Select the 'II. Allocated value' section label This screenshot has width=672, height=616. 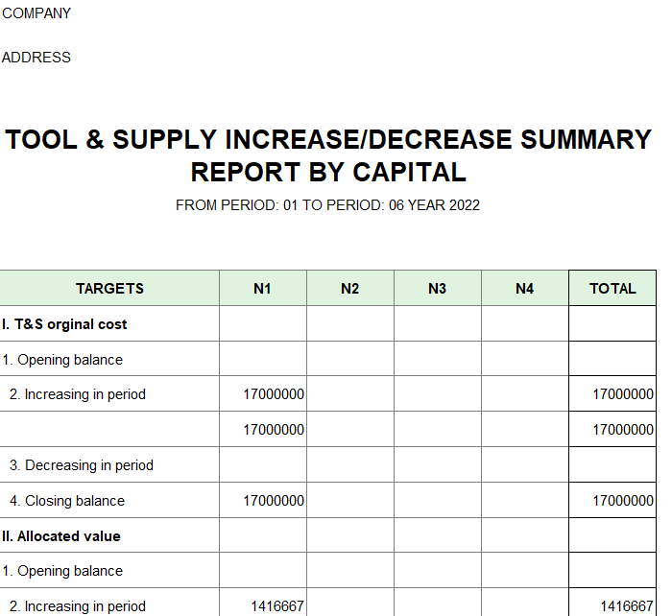point(61,536)
